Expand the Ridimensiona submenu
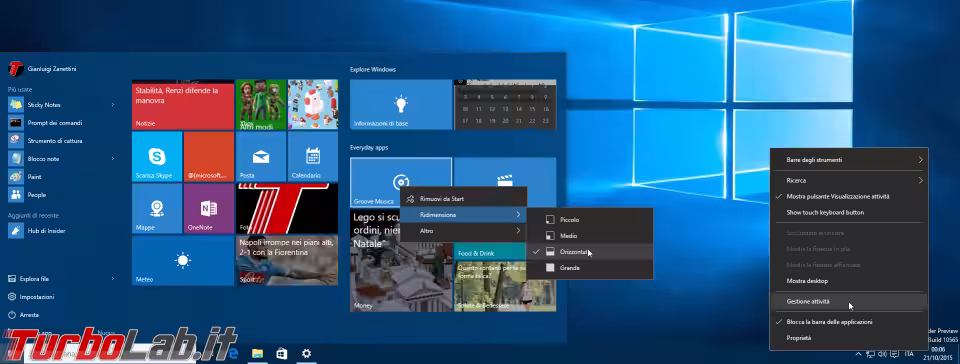The image size is (960, 364). (x=463, y=215)
